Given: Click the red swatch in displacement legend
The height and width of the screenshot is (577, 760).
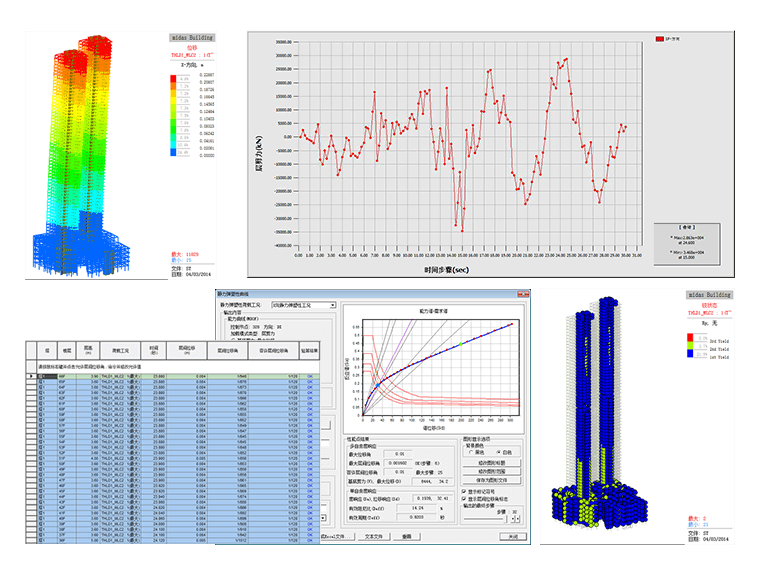Looking at the screenshot, I should [x=173, y=79].
